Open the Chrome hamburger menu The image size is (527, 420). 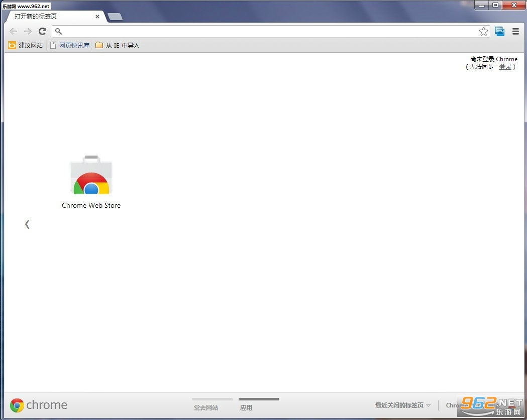[515, 31]
